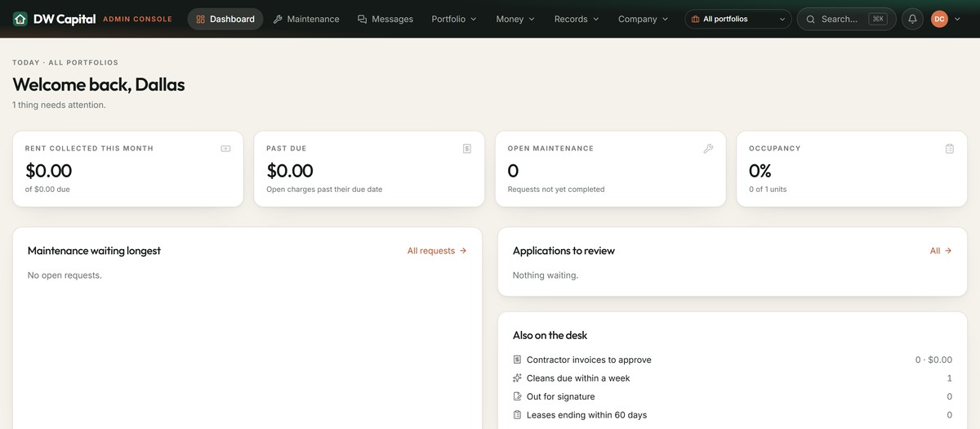Click 'Requests not yet completed' text
Image resolution: width=980 pixels, height=429 pixels.
coord(556,190)
